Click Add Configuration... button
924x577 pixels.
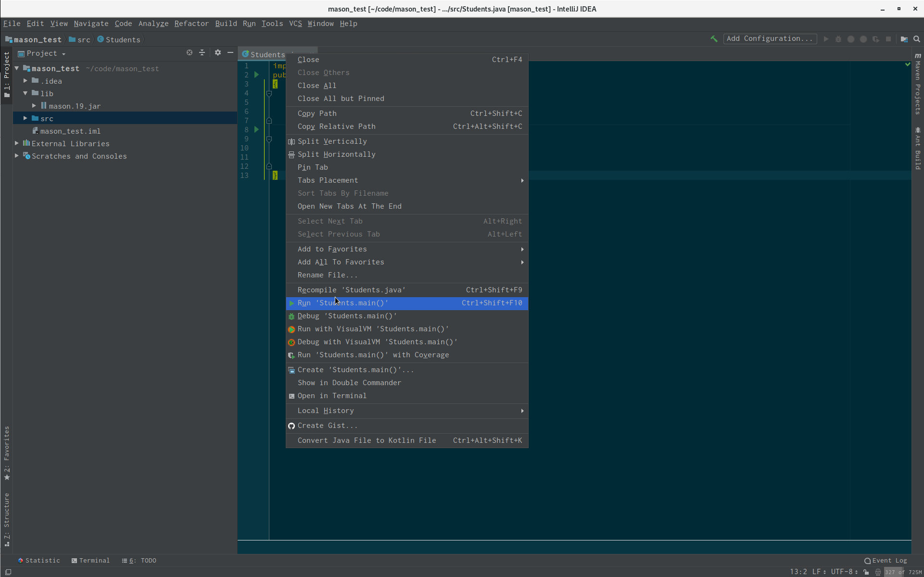770,39
